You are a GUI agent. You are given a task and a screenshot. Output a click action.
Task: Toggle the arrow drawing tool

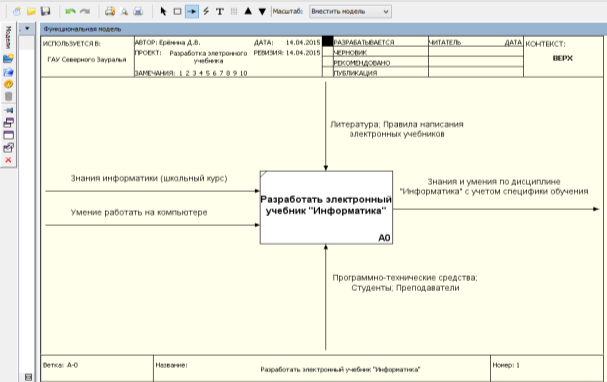click(192, 12)
